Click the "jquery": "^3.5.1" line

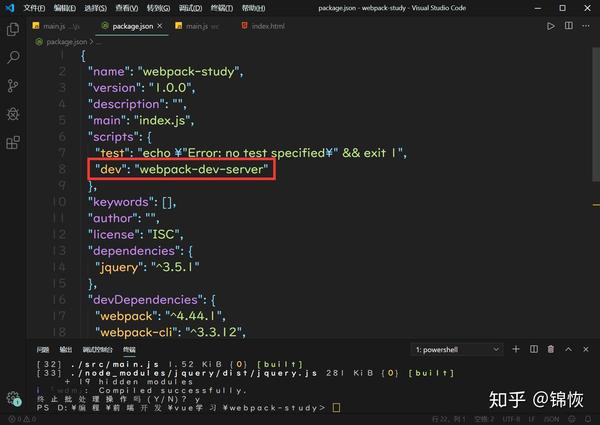(147, 267)
